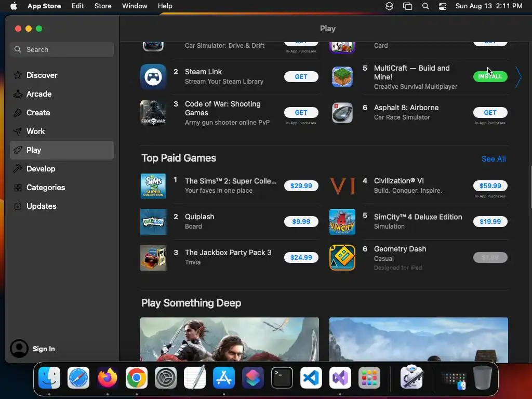Open the Edit menu

[x=78, y=6]
